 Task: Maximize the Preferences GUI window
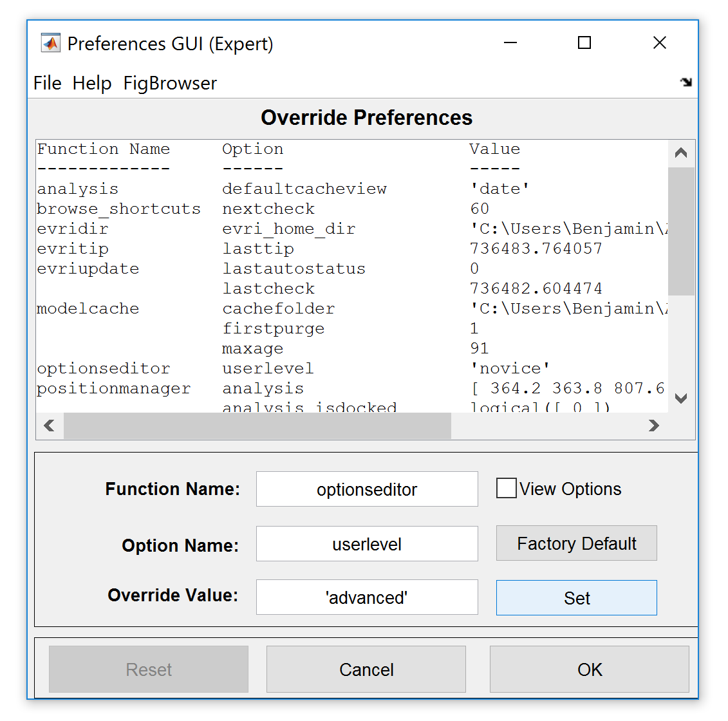click(584, 43)
